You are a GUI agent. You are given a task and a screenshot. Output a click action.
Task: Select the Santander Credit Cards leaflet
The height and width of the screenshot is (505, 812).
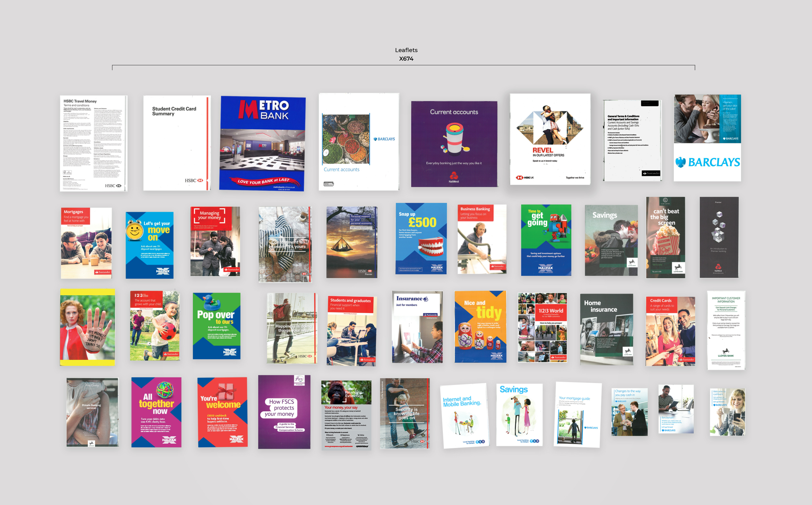670,331
